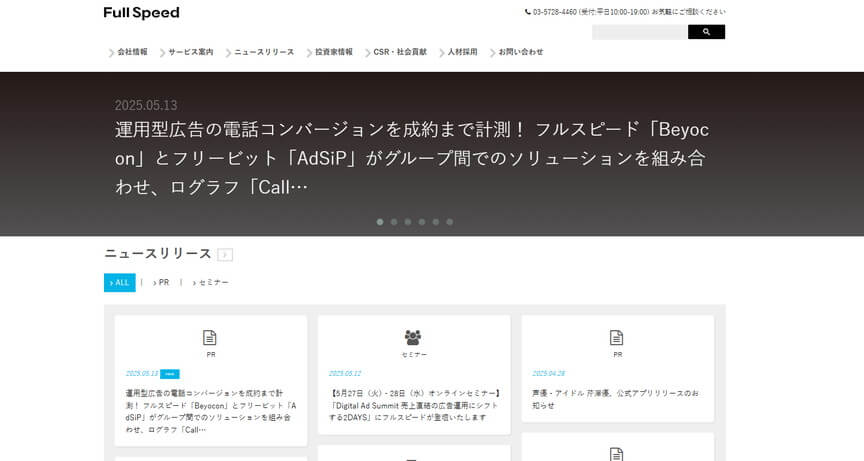
Task: Click phone number 03-5728-4460 text
Action: tap(554, 12)
